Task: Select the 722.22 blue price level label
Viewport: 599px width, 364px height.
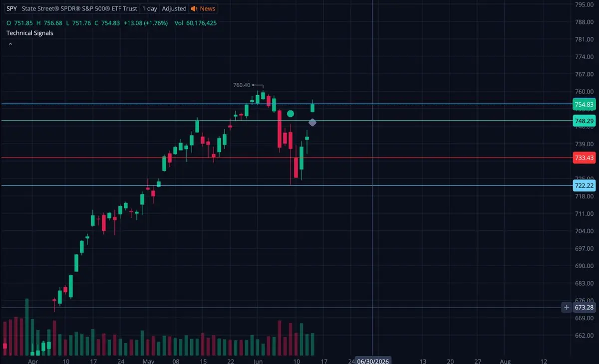Action: tap(584, 185)
